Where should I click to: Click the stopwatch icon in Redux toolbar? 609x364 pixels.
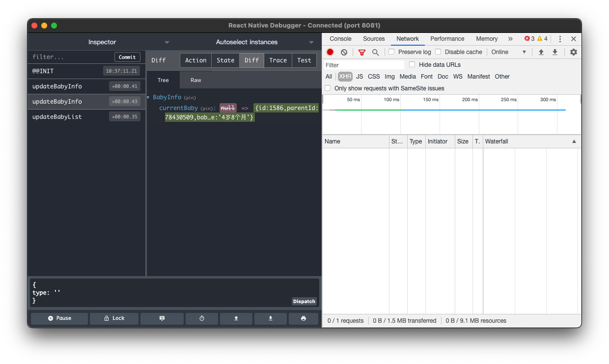click(x=201, y=318)
